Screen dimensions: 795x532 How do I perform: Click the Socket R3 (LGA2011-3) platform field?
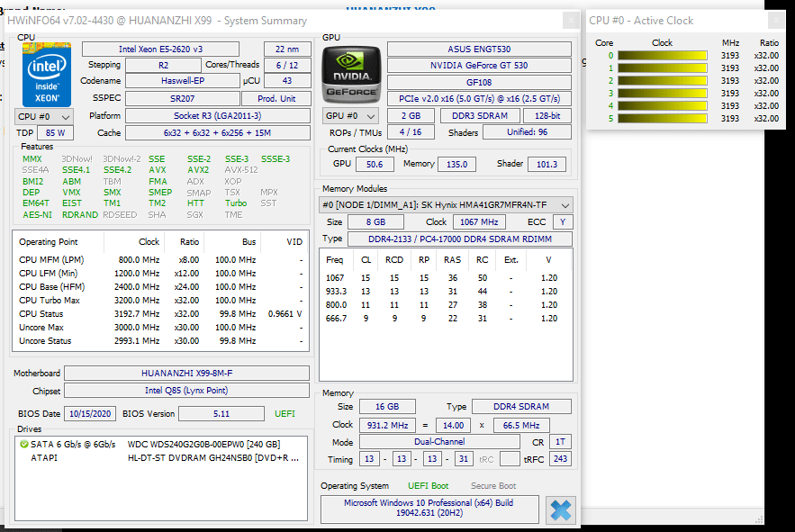point(218,115)
